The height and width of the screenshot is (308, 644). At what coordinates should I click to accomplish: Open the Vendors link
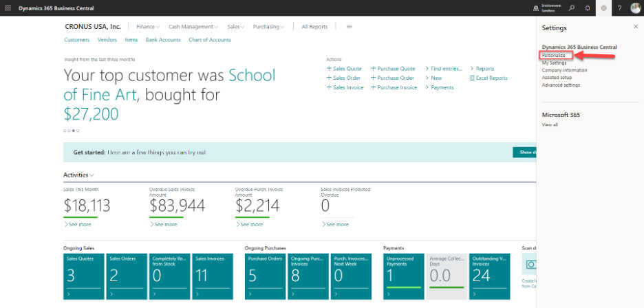pos(107,40)
